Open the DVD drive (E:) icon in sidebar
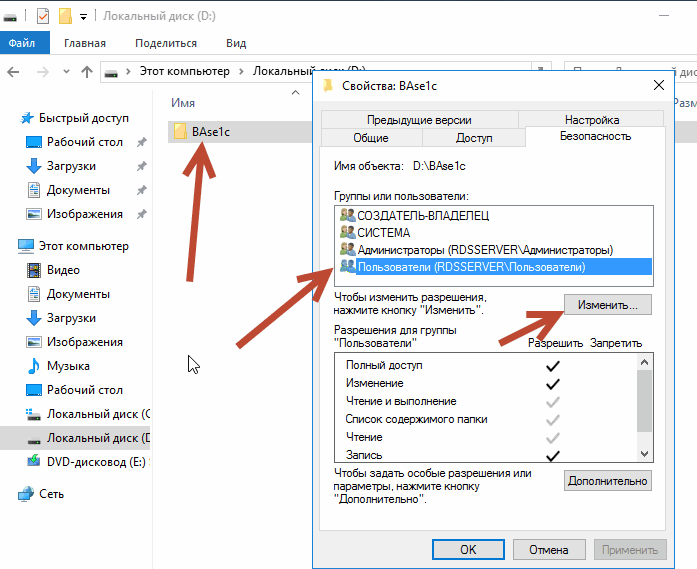The width and height of the screenshot is (697, 569). tap(33, 462)
